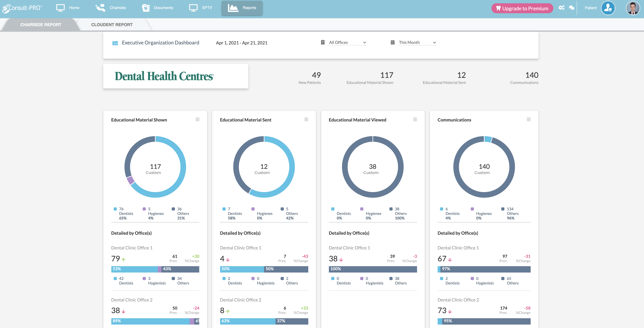644x328 pixels.
Task: Click the Dental Health Centres logo
Action: coord(164,76)
